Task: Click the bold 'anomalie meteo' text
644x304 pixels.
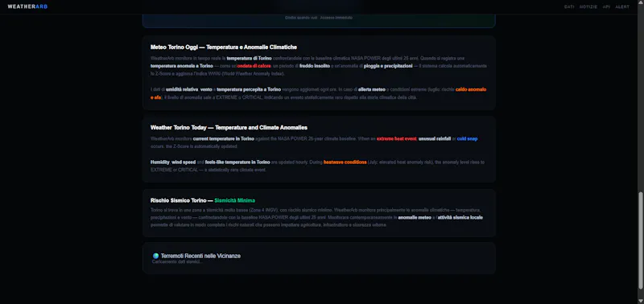Action: click(x=415, y=217)
